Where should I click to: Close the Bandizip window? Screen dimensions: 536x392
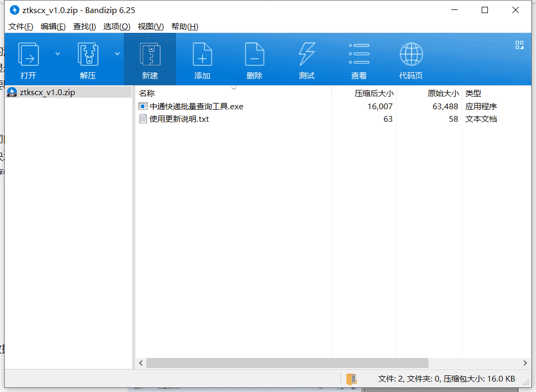[516, 10]
